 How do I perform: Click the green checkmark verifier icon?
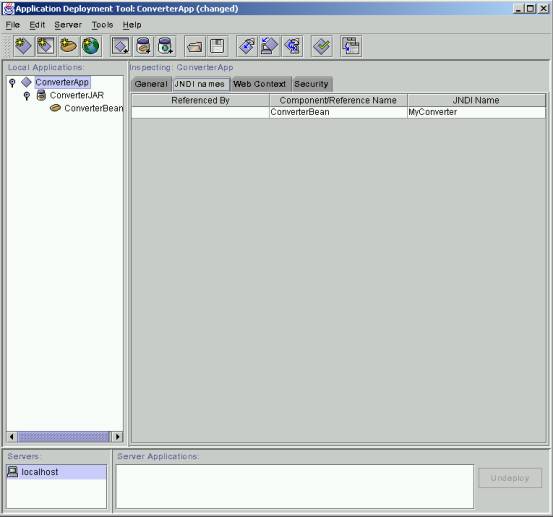click(x=322, y=46)
